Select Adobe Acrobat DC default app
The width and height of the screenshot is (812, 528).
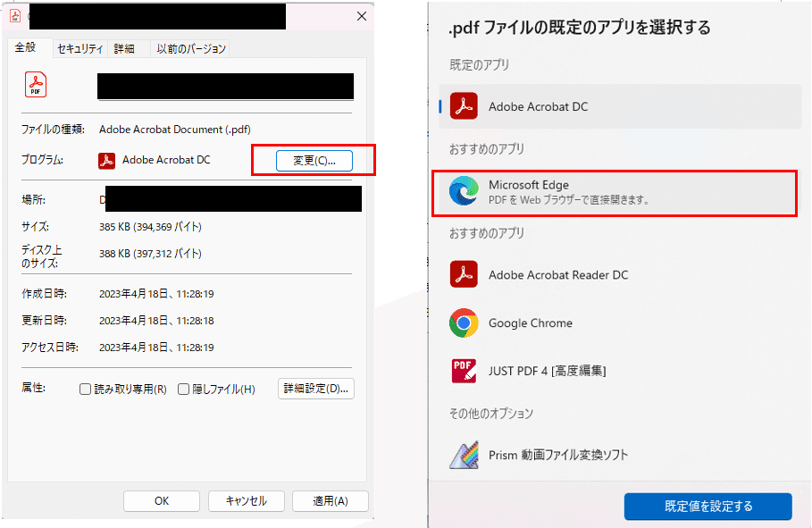click(x=619, y=106)
